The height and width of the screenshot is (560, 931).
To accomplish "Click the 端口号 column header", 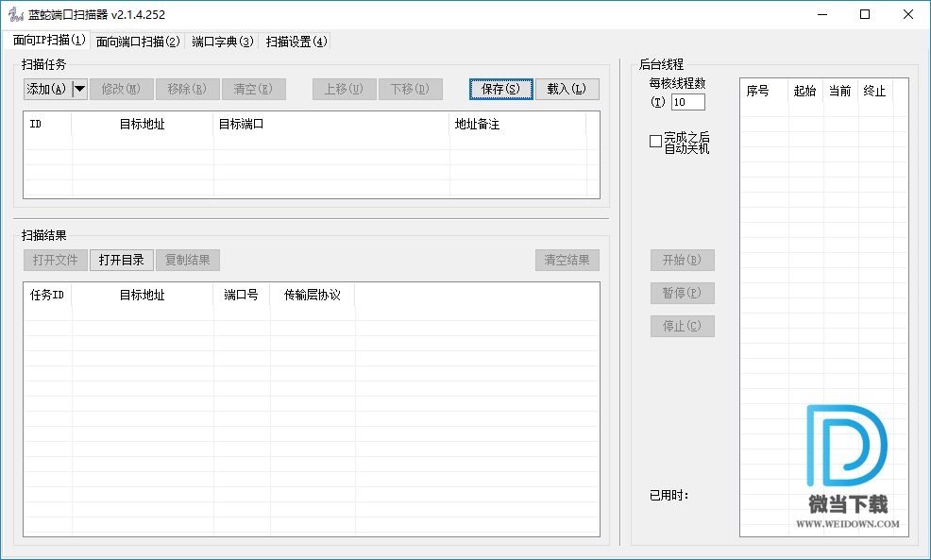I will pos(241,295).
